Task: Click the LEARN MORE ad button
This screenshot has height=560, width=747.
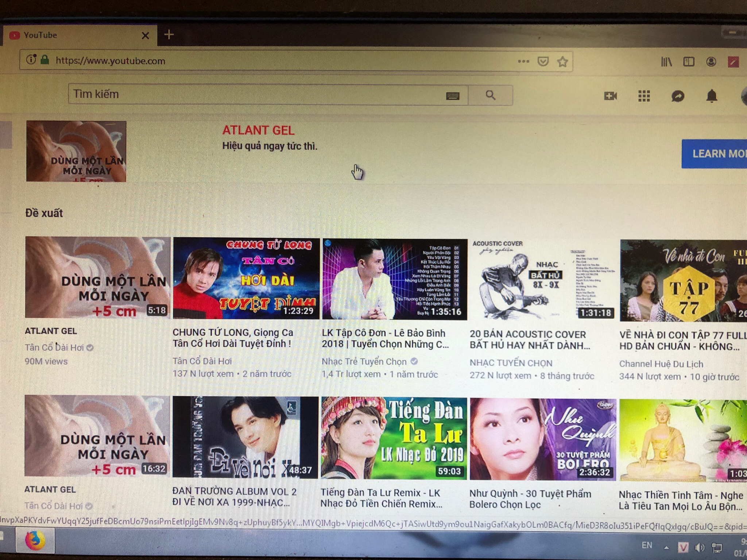Action: 714,154
